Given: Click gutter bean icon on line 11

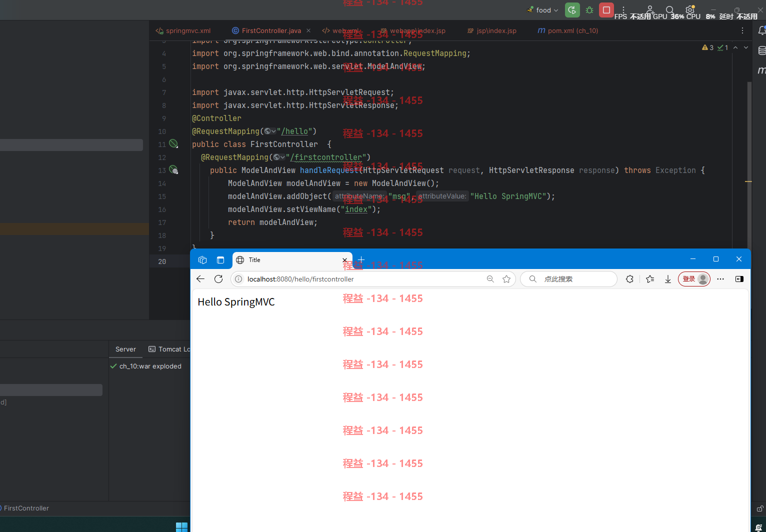Looking at the screenshot, I should pyautogui.click(x=173, y=144).
